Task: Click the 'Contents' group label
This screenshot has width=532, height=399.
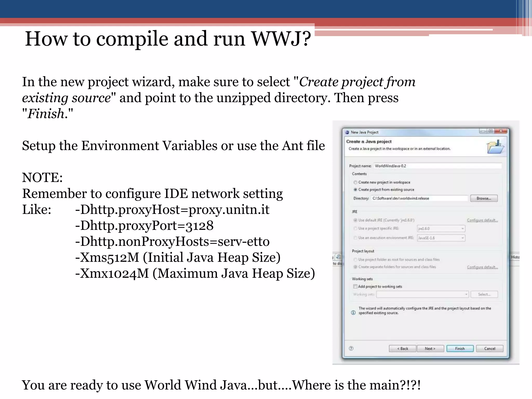Action: point(359,174)
